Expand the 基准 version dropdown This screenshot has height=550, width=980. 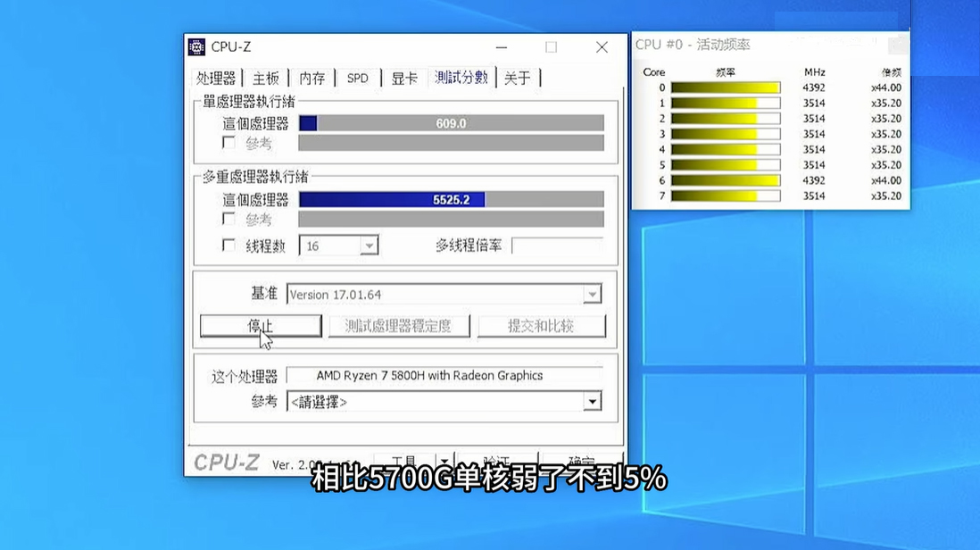pyautogui.click(x=592, y=295)
